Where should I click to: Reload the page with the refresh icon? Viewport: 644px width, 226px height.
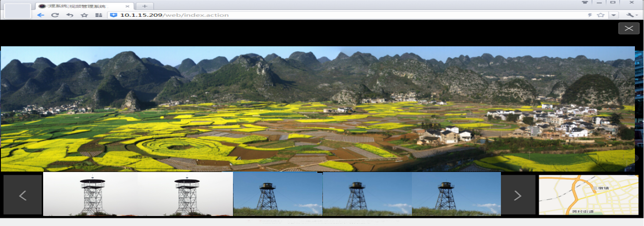[x=55, y=15]
